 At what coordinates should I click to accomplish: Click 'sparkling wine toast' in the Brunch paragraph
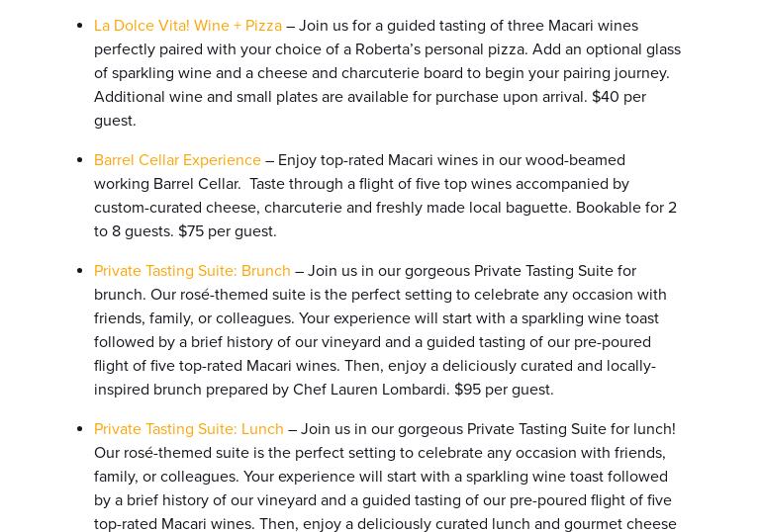click(590, 318)
